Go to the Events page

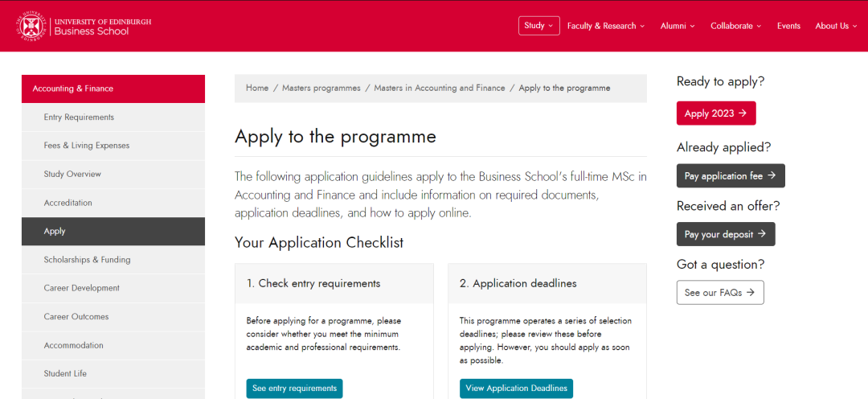coord(788,26)
